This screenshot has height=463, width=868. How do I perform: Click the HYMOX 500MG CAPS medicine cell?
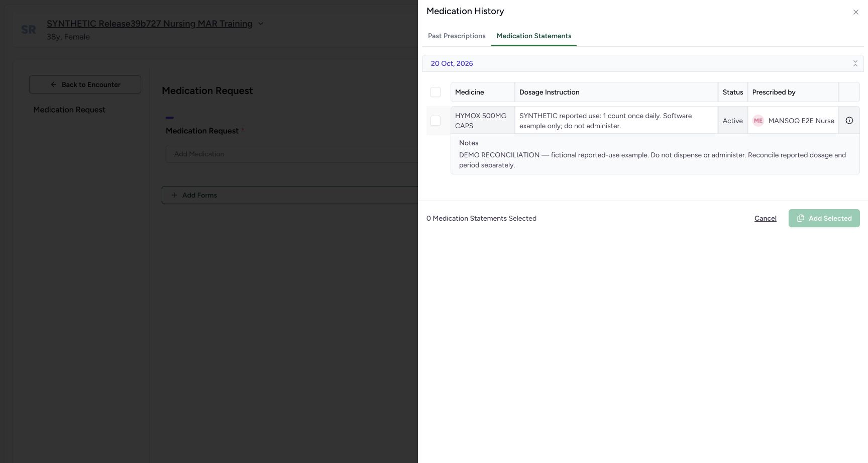pyautogui.click(x=483, y=121)
